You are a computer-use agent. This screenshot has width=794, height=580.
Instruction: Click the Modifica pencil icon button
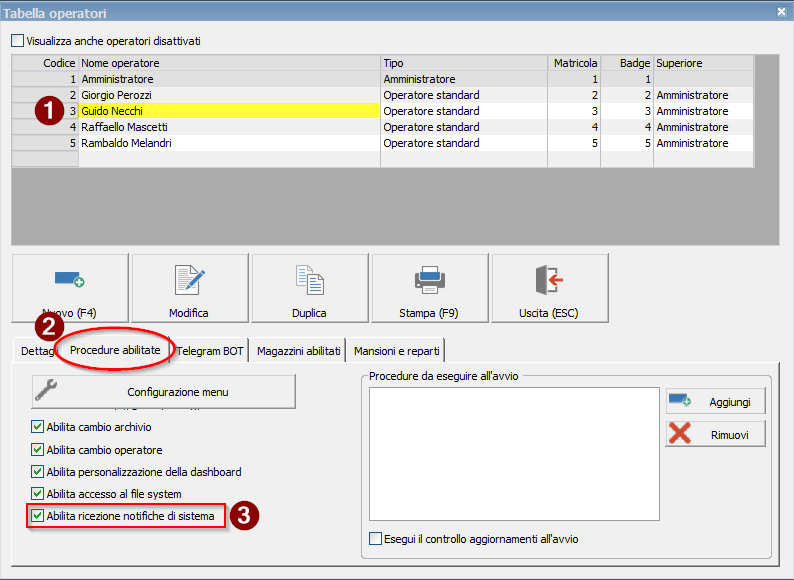pos(189,281)
